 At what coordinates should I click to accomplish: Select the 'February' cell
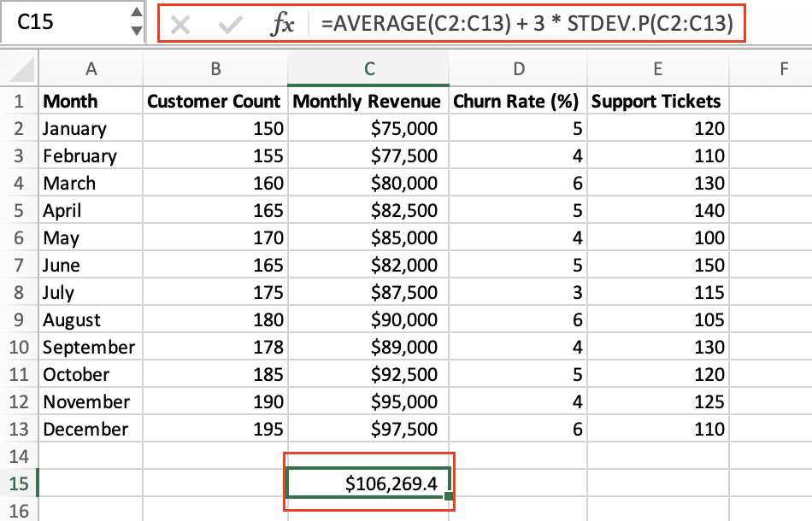[x=91, y=155]
